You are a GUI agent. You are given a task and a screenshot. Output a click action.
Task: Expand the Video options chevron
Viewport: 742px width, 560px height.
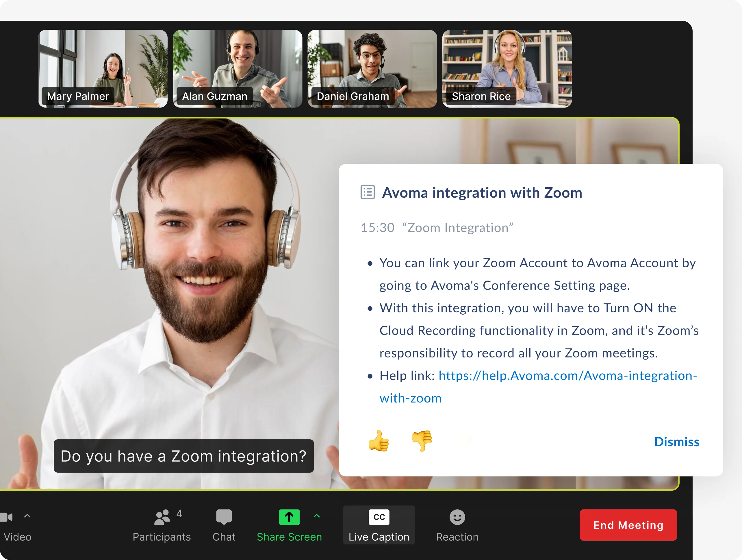click(x=27, y=516)
